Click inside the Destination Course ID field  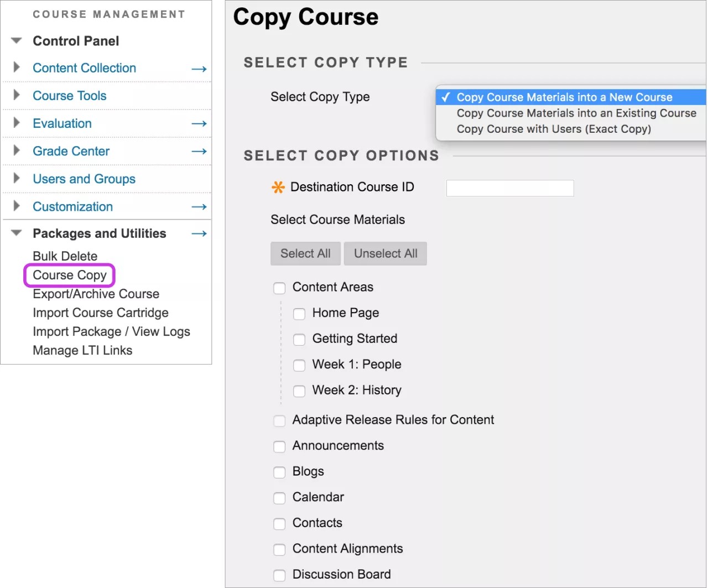[x=509, y=188]
